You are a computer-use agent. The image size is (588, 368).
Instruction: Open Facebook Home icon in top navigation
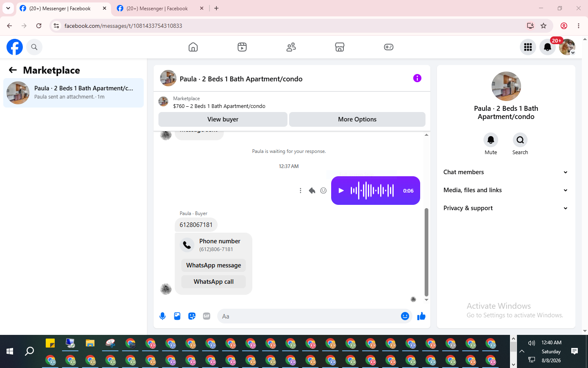(x=193, y=47)
